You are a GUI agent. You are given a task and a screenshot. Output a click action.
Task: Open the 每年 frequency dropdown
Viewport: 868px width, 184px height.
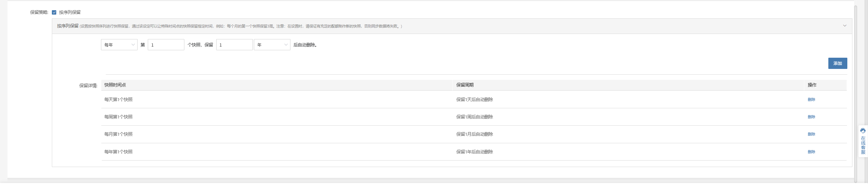point(119,45)
